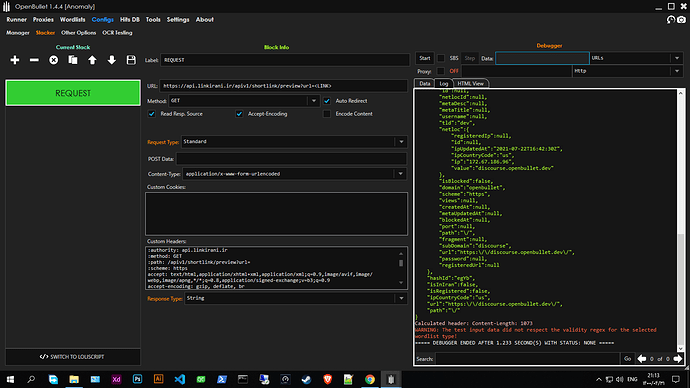Toggle the Read Resp. Source checkbox
This screenshot has width=690, height=388.
pos(151,114)
